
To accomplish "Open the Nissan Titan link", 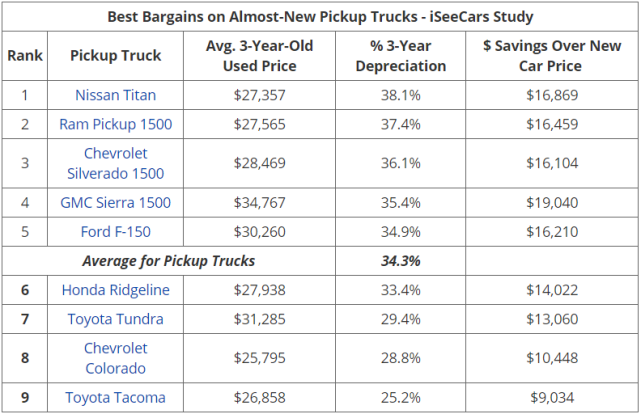I will tap(115, 95).
